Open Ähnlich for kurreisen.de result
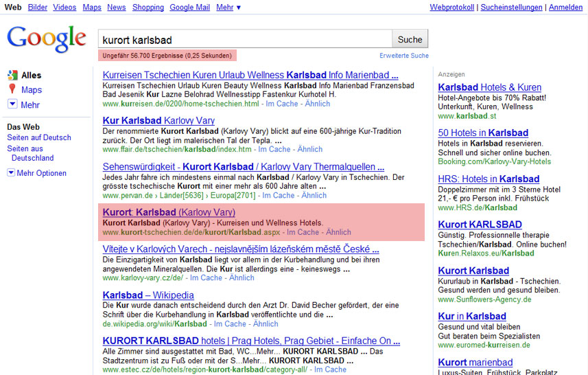 tap(318, 104)
